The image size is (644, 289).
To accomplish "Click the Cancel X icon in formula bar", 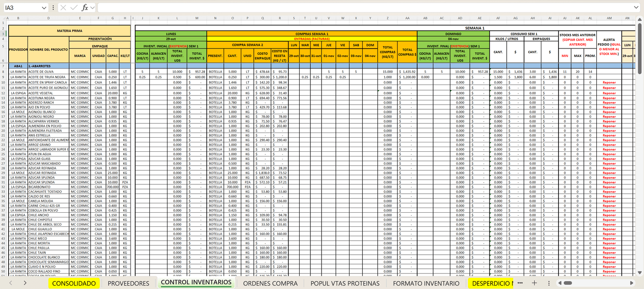I will click(63, 8).
